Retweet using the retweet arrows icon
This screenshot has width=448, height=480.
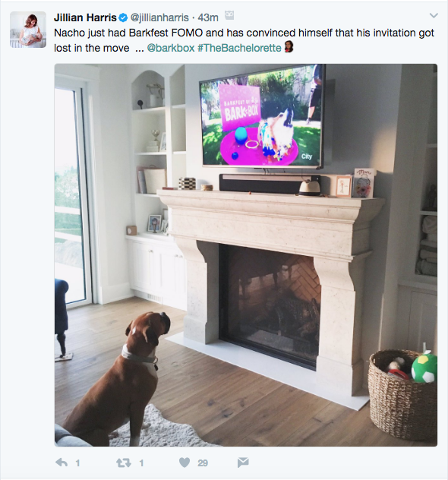pyautogui.click(x=123, y=463)
